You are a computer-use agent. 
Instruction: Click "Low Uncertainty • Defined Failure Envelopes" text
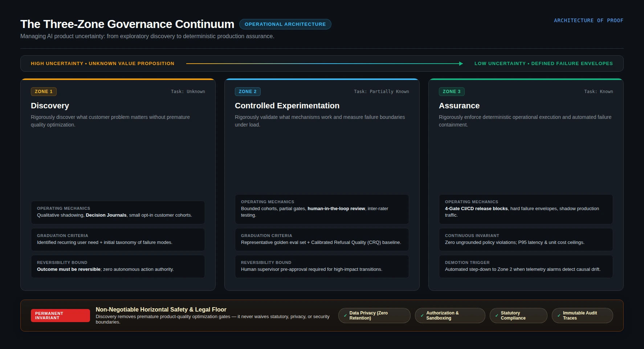click(543, 64)
